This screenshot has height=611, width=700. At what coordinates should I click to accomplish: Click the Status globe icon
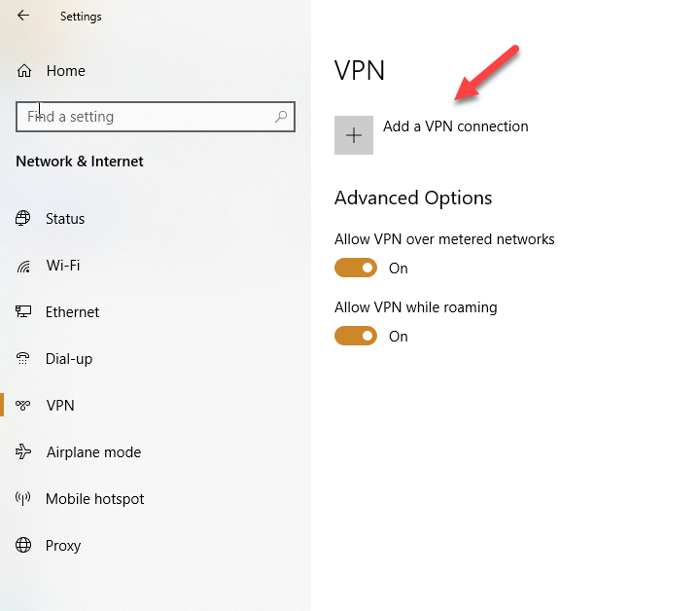(23, 219)
